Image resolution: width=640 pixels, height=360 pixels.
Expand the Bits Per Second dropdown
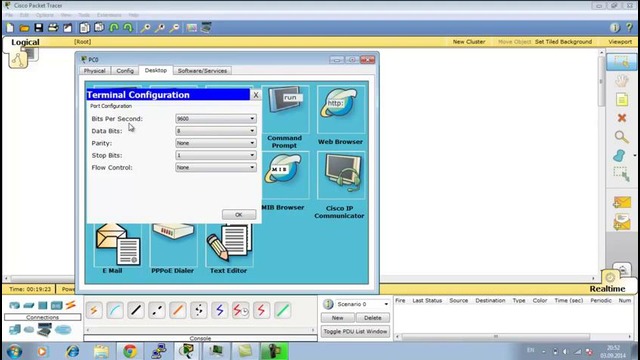pos(216,119)
